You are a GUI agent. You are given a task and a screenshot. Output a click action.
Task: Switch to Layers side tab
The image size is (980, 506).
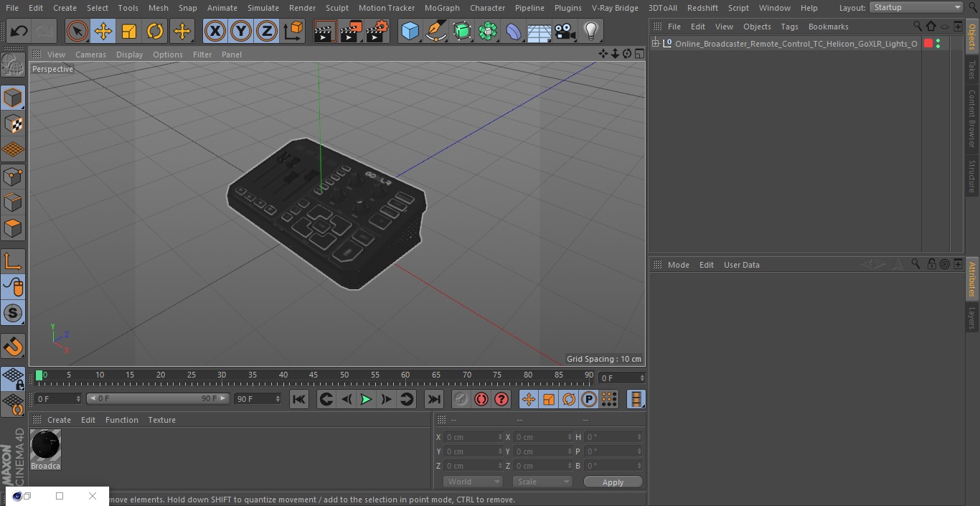[x=972, y=318]
